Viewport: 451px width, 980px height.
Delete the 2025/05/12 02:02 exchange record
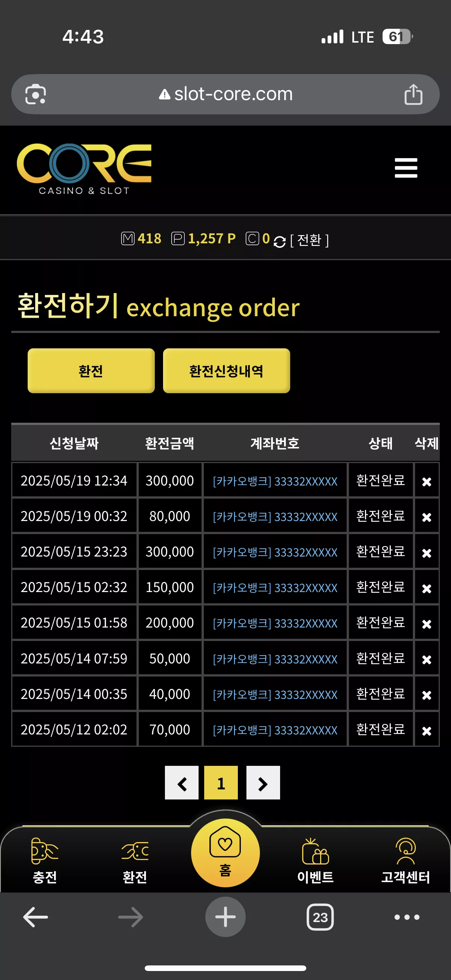pos(427,730)
